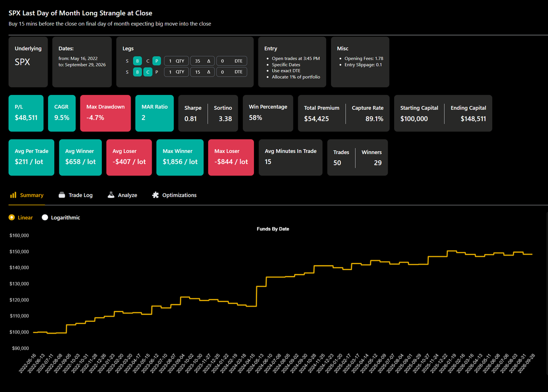The width and height of the screenshot is (548, 392).
Task: Click the Max Drawdown value -4.7%
Action: (x=95, y=118)
